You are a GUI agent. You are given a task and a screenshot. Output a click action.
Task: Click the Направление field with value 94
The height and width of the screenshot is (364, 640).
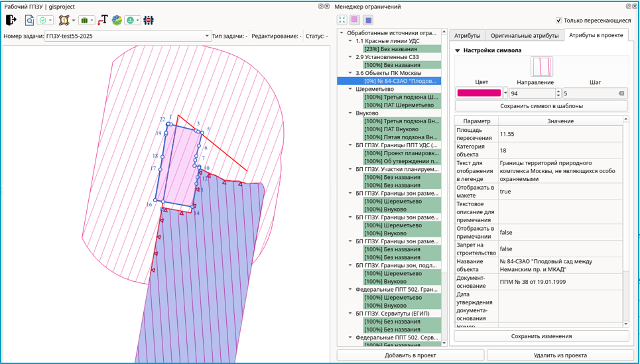point(532,93)
